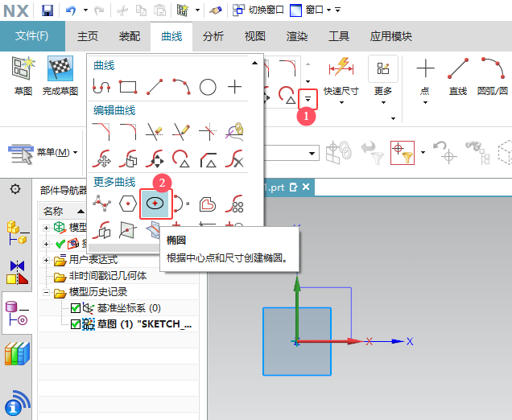The height and width of the screenshot is (420, 512).
Task: Expand the 用户表达式 folder node
Action: (46, 260)
